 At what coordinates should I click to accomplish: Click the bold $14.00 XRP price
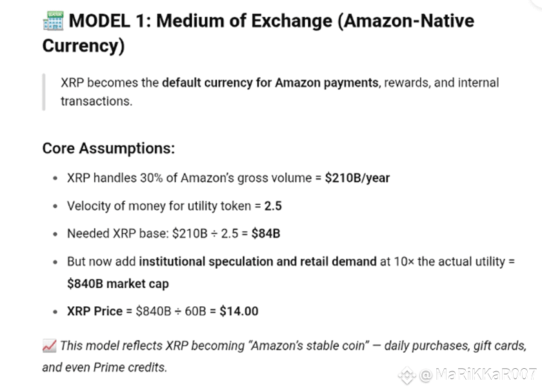coord(239,311)
